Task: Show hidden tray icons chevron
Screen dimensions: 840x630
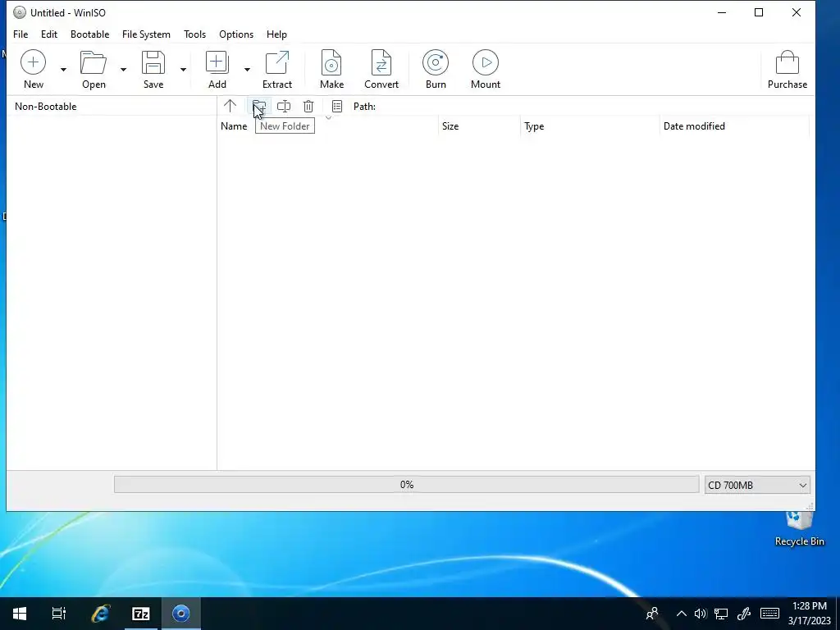Action: [682, 614]
